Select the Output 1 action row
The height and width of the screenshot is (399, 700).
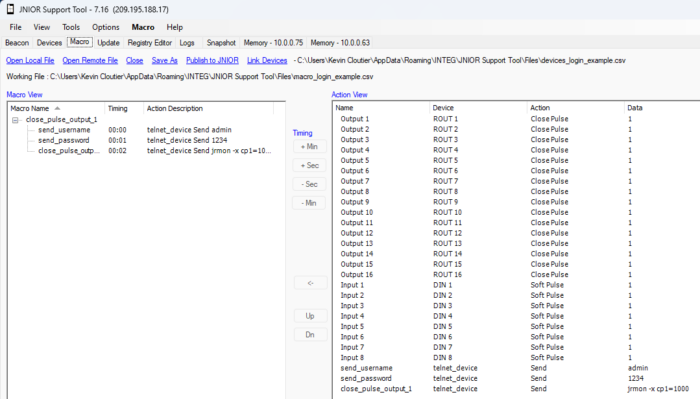coord(517,119)
